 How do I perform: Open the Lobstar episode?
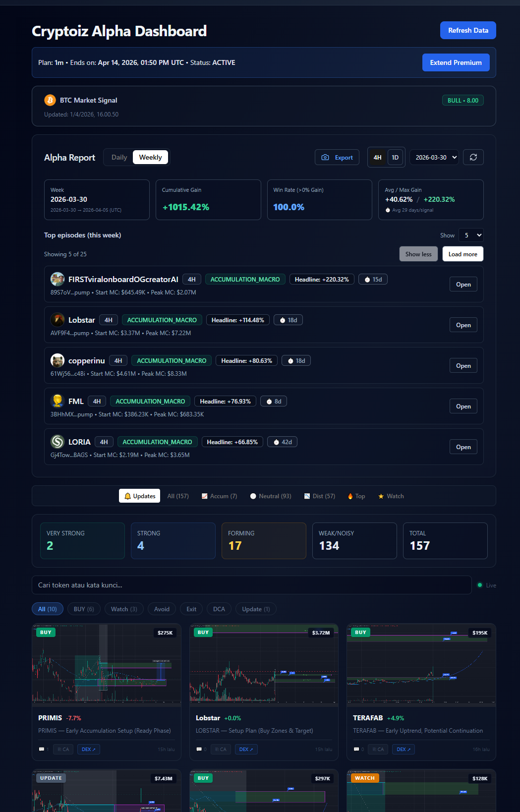tap(463, 325)
